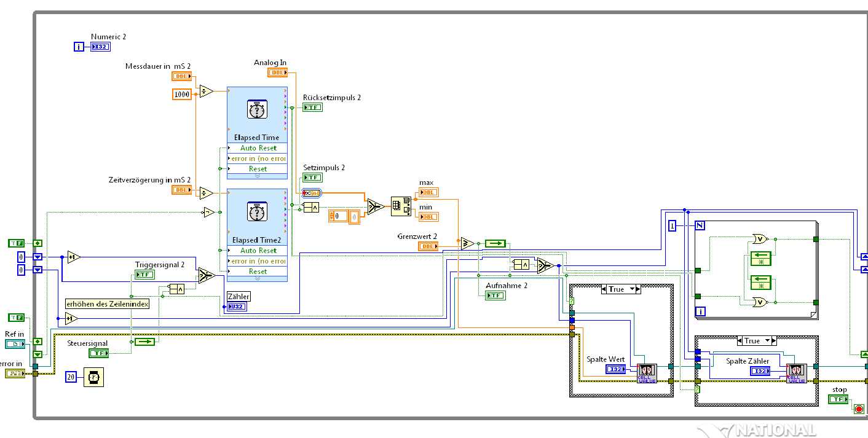Click the stop loop condition terminal

pyautogui.click(x=858, y=409)
